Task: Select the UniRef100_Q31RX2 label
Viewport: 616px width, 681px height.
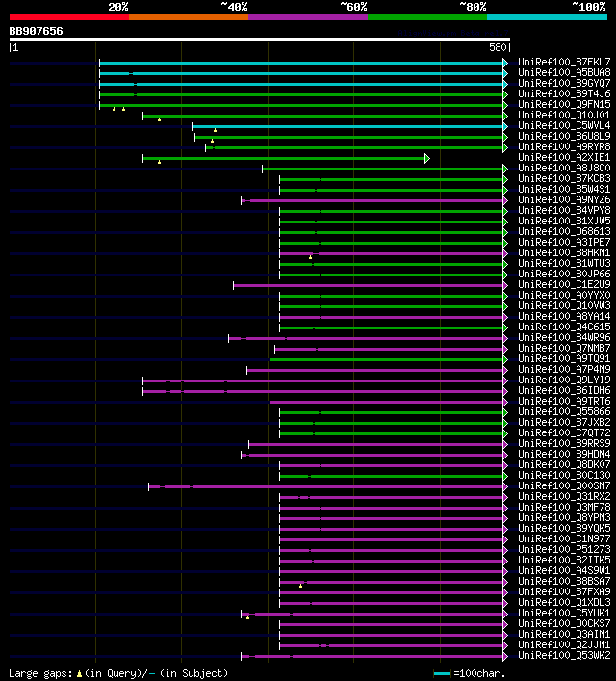Action: (564, 496)
